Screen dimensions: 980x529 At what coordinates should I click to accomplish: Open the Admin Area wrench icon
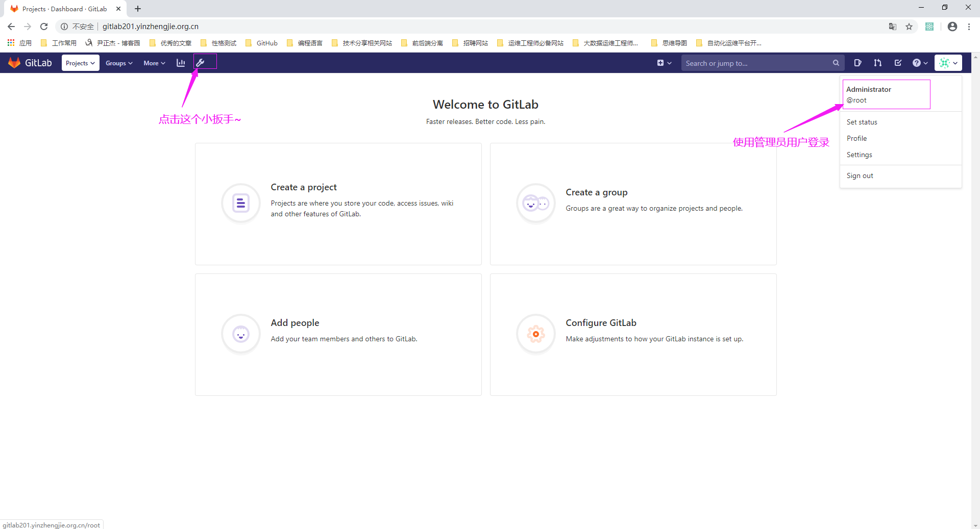click(201, 63)
